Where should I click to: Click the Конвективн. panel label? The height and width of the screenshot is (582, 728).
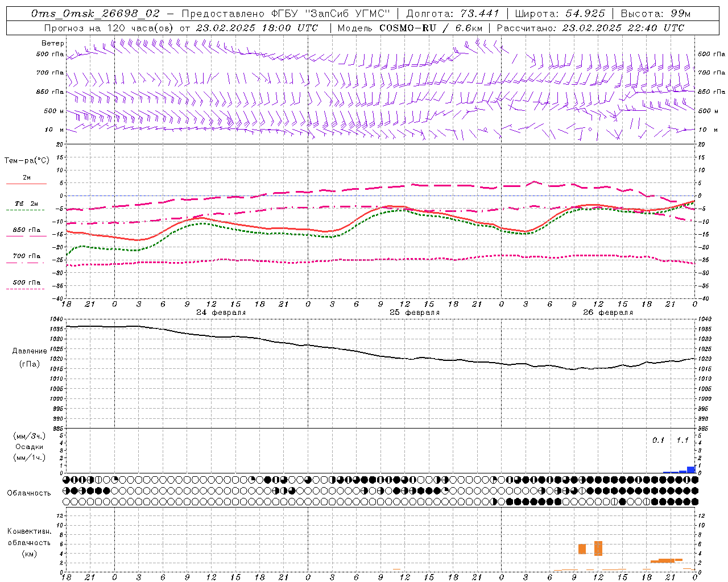click(x=30, y=531)
